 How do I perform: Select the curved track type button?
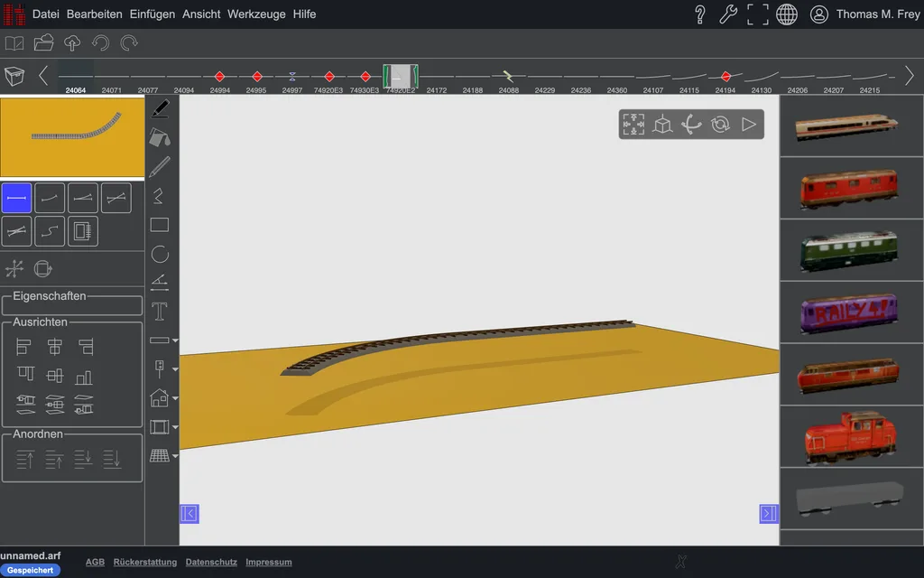coord(50,198)
